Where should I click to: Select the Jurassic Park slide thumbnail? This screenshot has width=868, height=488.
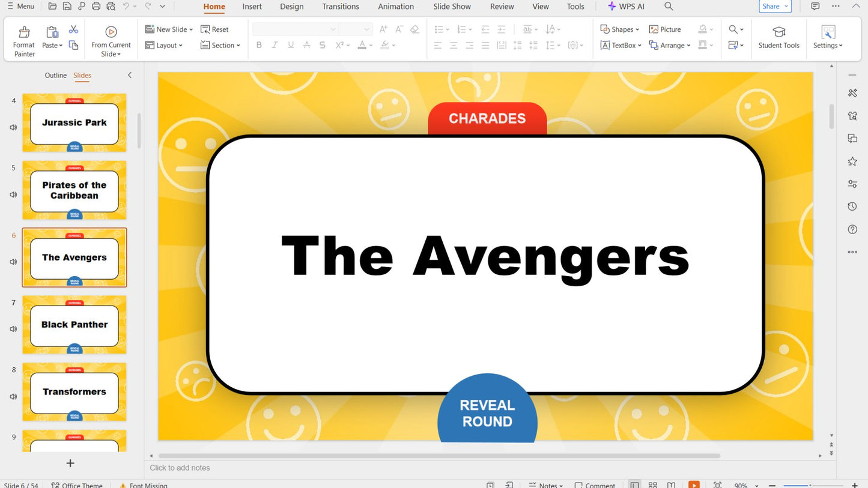pos(74,122)
